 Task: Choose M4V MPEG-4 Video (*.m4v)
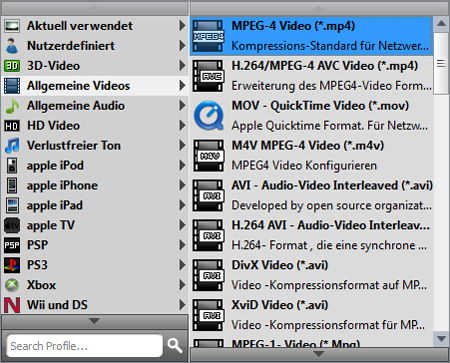[x=311, y=155]
